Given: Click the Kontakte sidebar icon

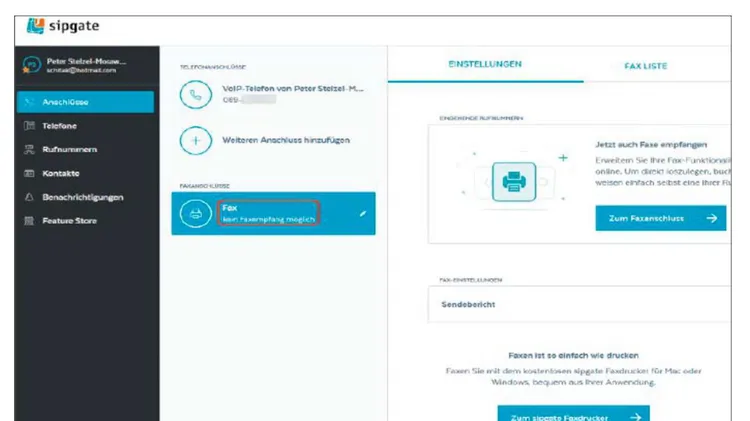Looking at the screenshot, I should [29, 173].
